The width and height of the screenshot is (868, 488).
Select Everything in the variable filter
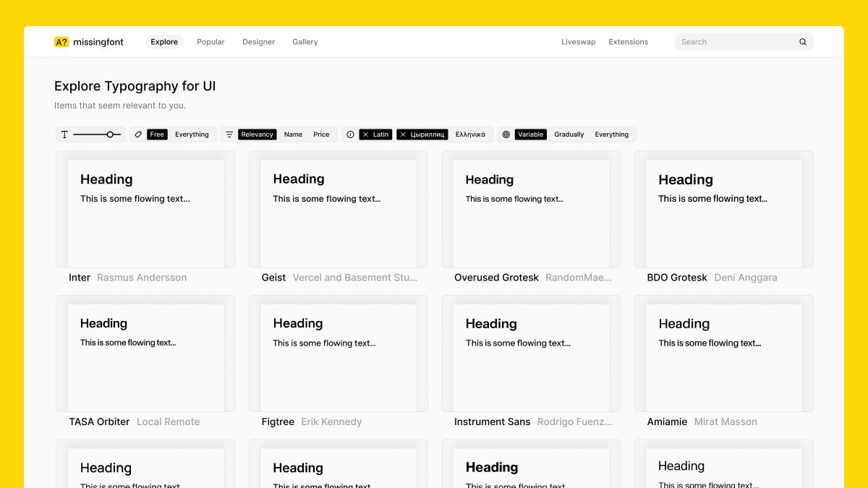click(612, 134)
